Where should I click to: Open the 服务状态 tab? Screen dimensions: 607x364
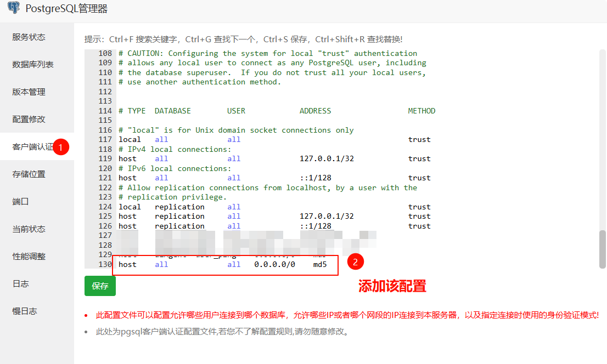29,37
